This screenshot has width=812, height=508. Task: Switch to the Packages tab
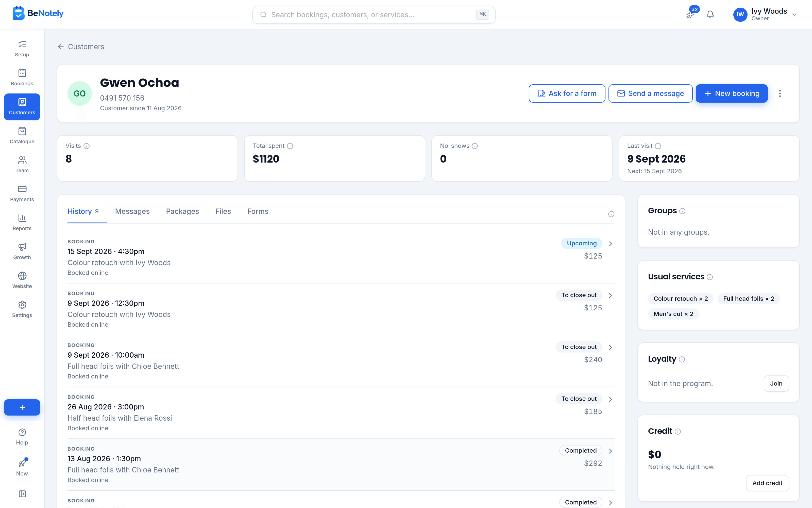click(x=182, y=211)
